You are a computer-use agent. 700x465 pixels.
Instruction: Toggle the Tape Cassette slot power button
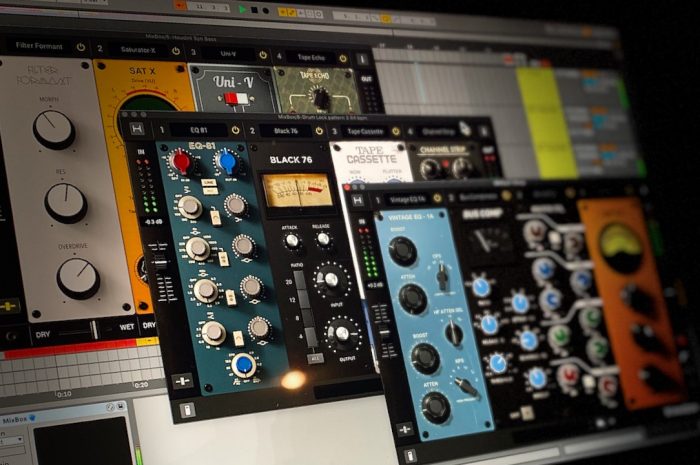click(396, 131)
